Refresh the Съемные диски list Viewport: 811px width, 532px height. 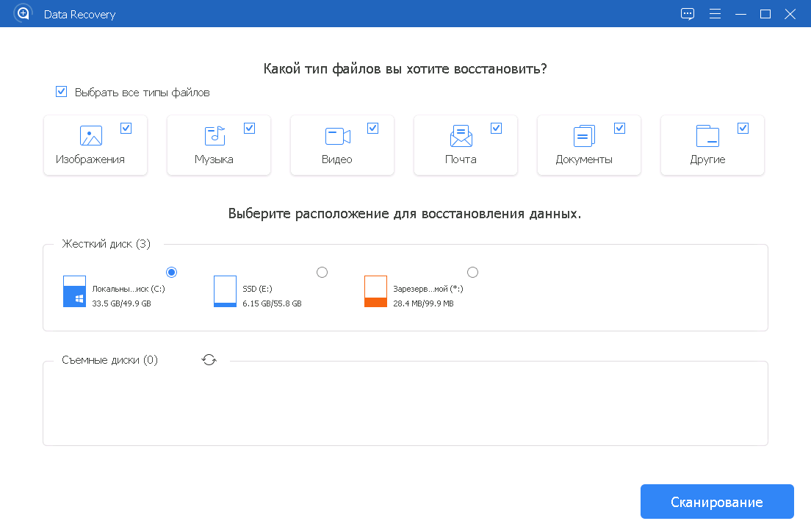pyautogui.click(x=209, y=359)
